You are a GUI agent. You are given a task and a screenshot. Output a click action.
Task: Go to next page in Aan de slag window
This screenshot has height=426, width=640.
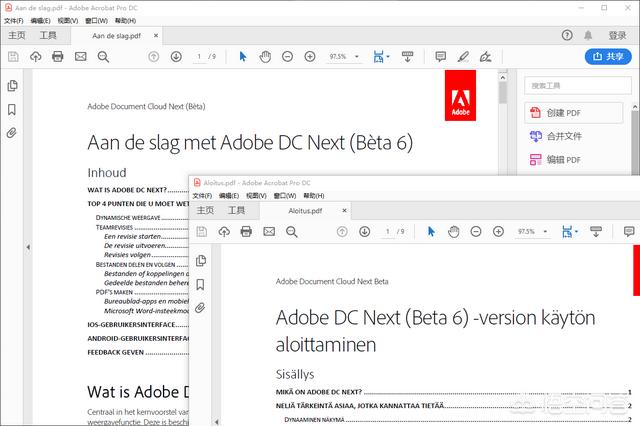point(176,57)
